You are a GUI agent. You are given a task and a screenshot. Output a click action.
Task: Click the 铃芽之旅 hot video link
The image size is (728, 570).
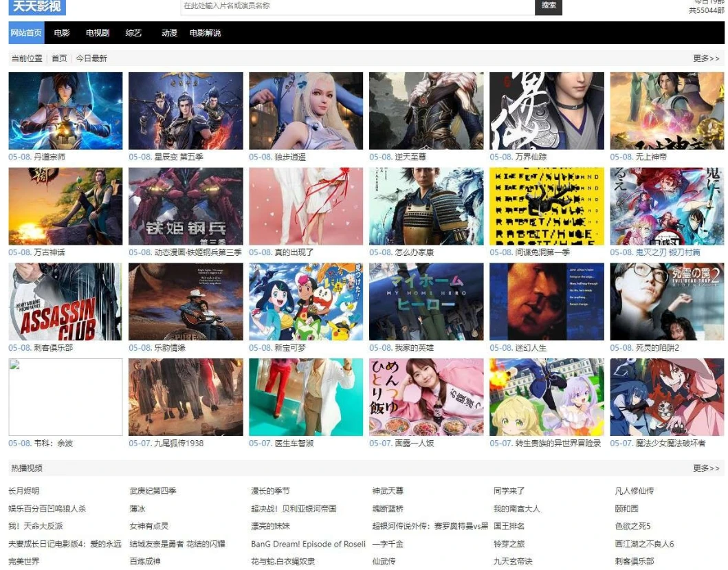509,543
